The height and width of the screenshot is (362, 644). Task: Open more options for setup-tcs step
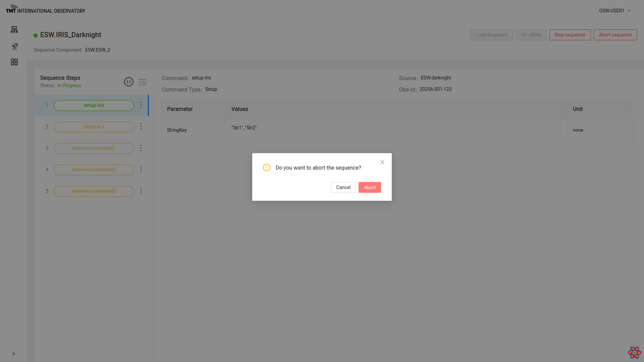point(141,127)
